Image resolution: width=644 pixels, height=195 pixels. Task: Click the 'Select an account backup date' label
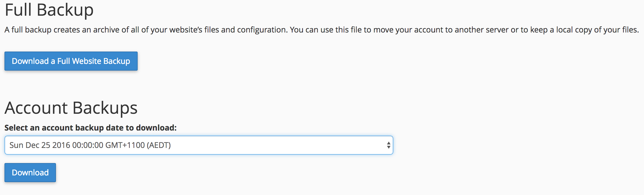(x=90, y=128)
